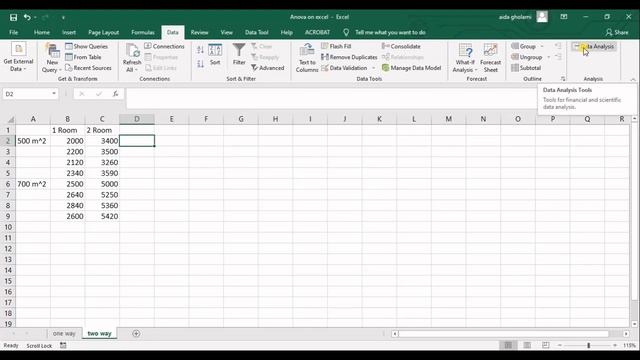
Task: Switch to Page Break Preview
Action: point(546,345)
